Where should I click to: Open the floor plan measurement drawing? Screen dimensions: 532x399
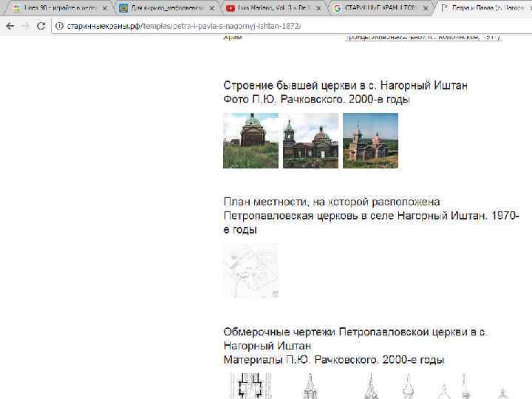click(x=250, y=386)
